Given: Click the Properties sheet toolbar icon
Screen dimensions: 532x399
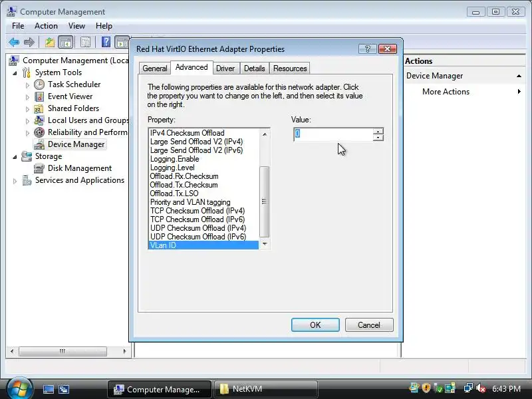Looking at the screenshot, I should coord(85,43).
